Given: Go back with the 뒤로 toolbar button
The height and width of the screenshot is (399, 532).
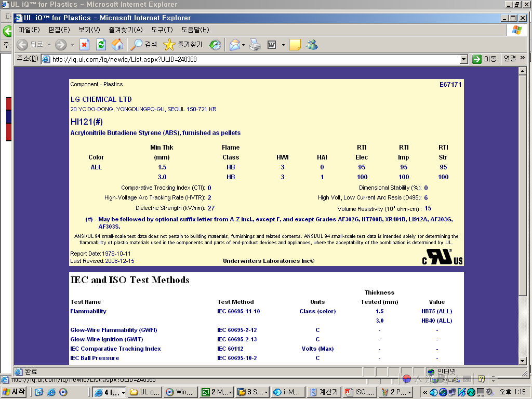Looking at the screenshot, I should [x=30, y=45].
